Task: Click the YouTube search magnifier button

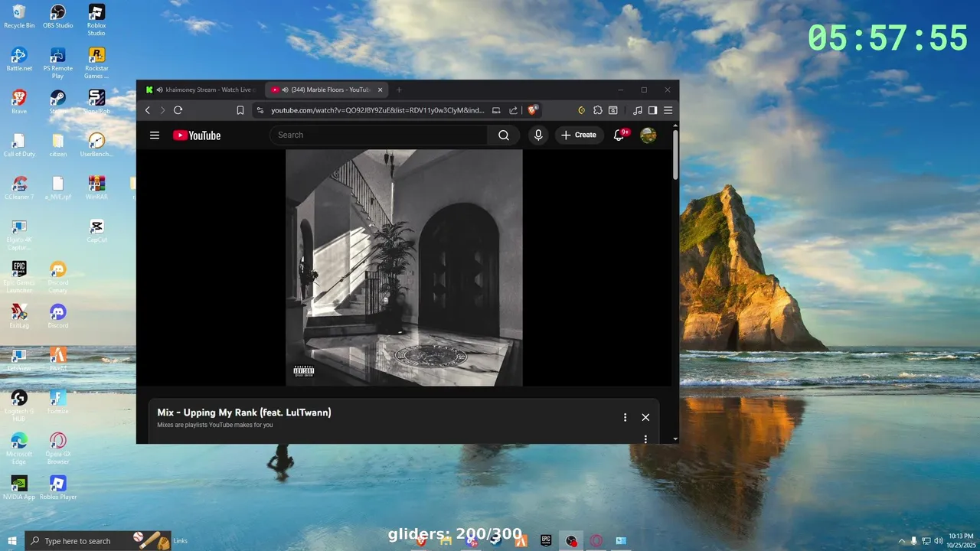Action: [x=504, y=135]
